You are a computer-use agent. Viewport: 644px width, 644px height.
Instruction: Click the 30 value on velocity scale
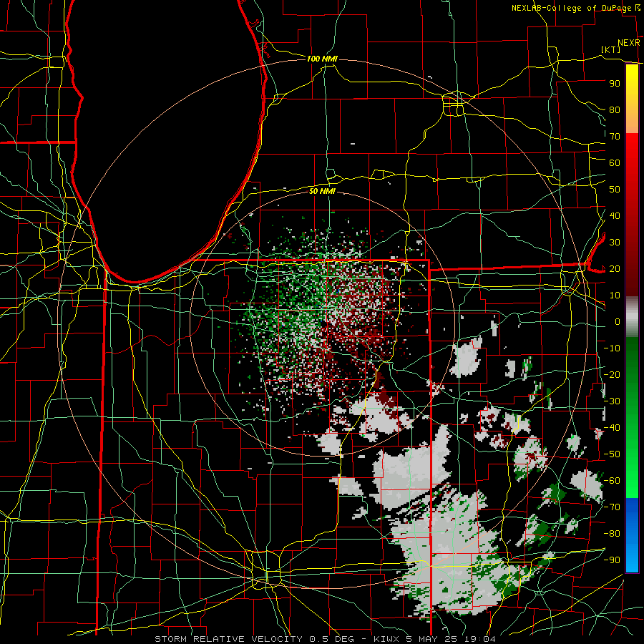click(x=615, y=243)
